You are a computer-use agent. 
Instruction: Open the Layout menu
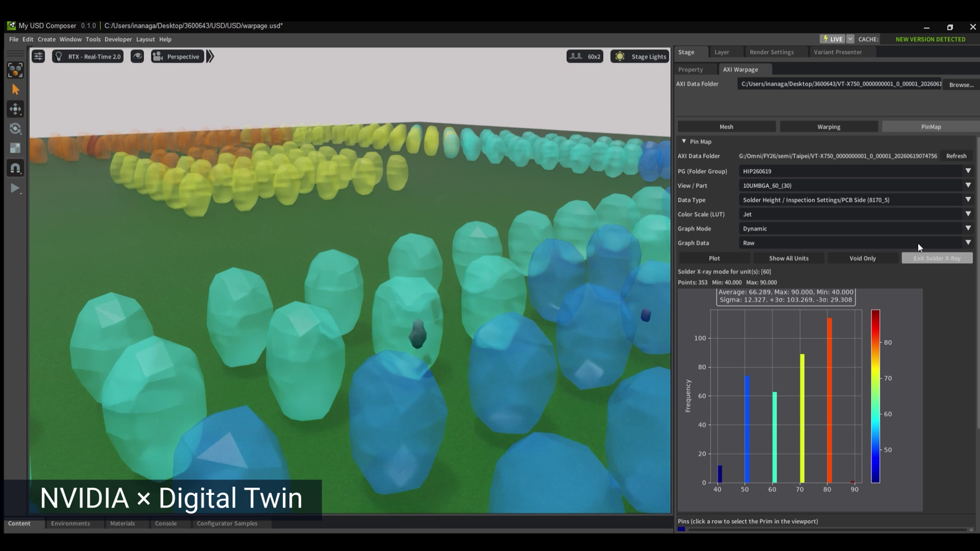pos(145,39)
